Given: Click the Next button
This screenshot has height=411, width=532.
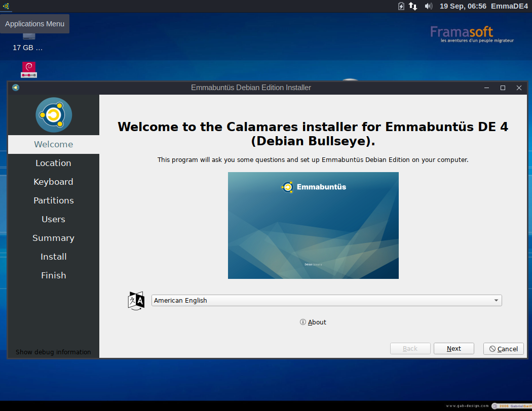Looking at the screenshot, I should click(x=453, y=349).
